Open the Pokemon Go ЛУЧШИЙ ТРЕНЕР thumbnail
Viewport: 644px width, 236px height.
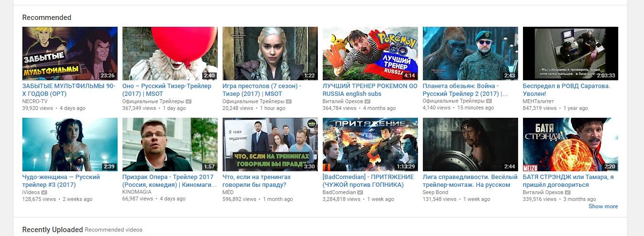tap(370, 54)
